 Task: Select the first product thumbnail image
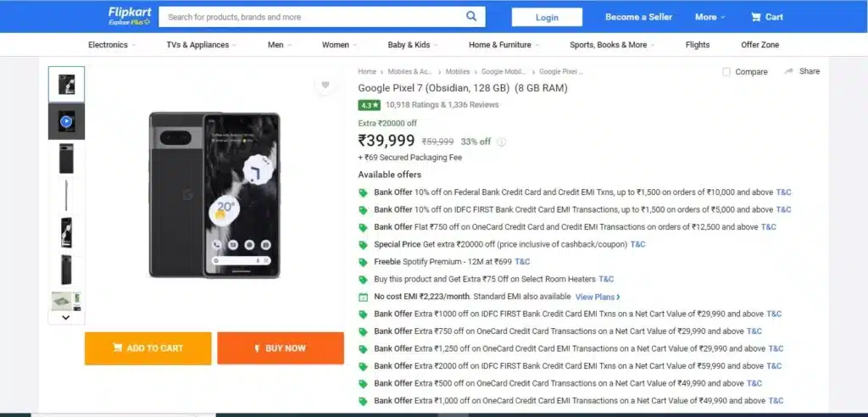click(x=66, y=84)
